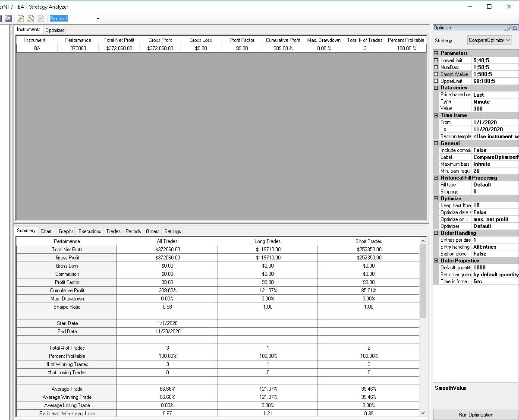Click All Trades Total Net Profit $372060.00
519x420 pixels.
coord(167,249)
